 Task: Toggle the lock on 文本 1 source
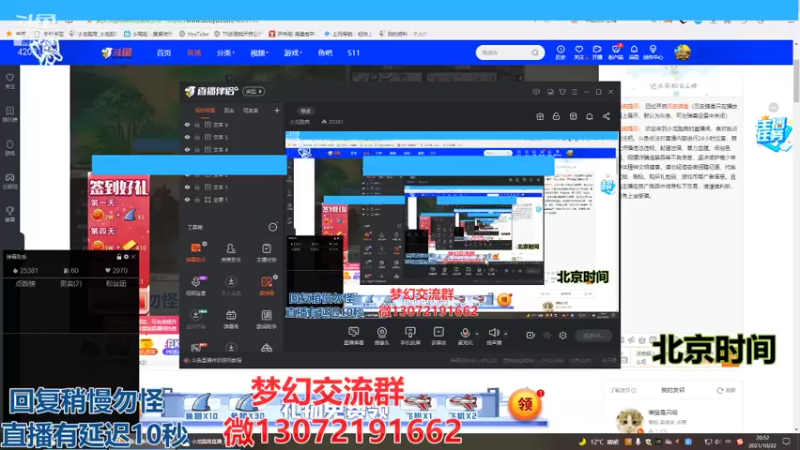pyautogui.click(x=197, y=187)
